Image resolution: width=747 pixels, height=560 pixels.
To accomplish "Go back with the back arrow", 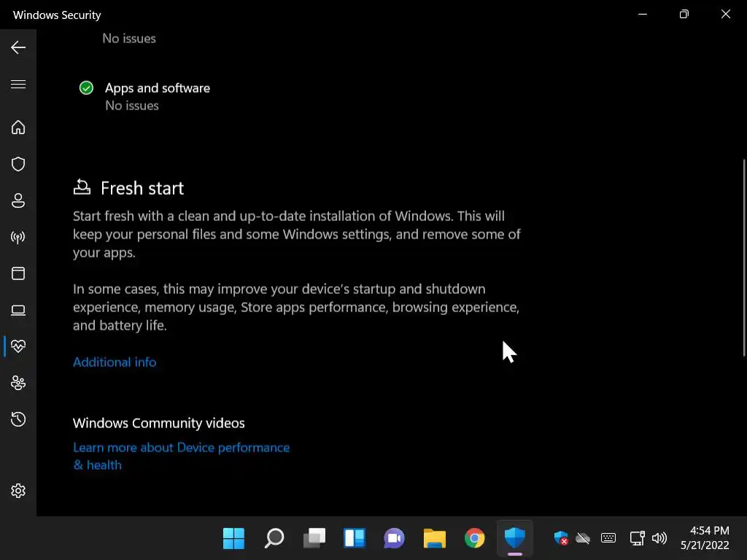I will [x=18, y=47].
